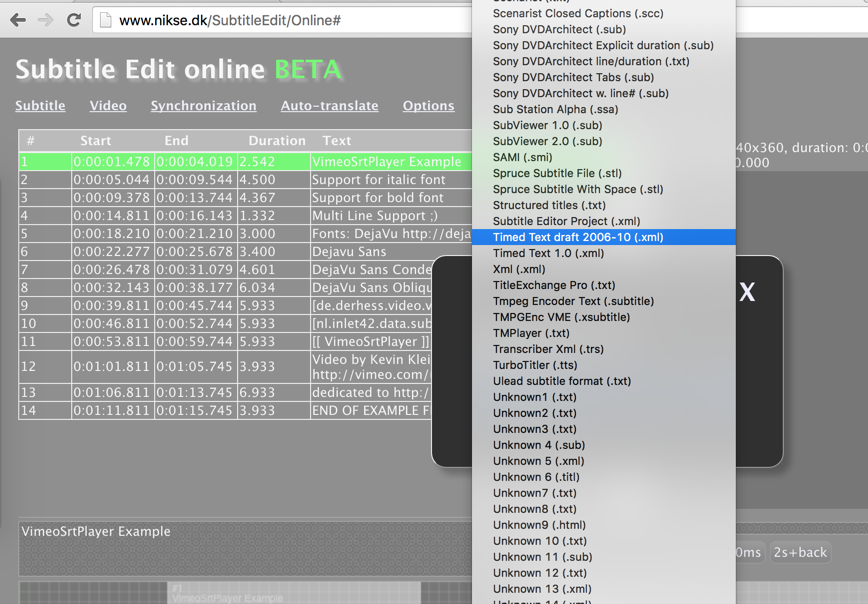Select Unknown8 (.txt) entry
This screenshot has width=868, height=604.
pyautogui.click(x=604, y=510)
